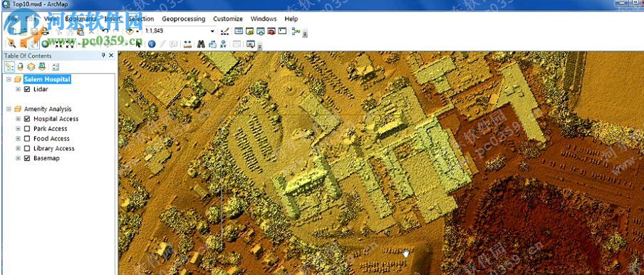Select the Amenity Analysis data frame name
The width and height of the screenshot is (644, 275).
coord(48,109)
